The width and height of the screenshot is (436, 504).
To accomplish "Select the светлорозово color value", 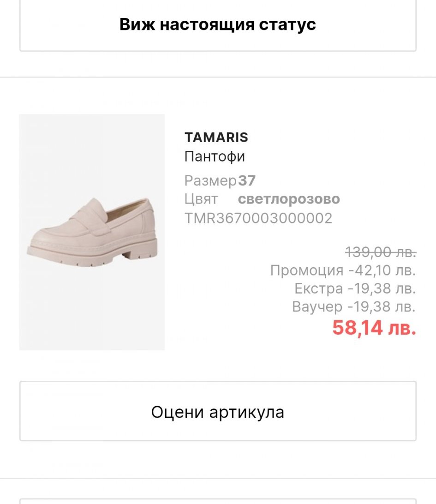I will [x=289, y=199].
